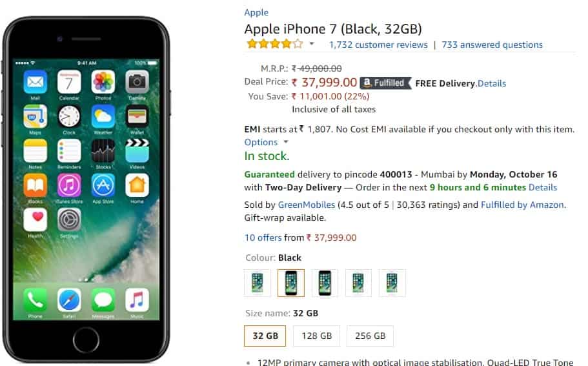Open the GreenMobiles seller link
Screen dimensions: 588x366
(306, 205)
